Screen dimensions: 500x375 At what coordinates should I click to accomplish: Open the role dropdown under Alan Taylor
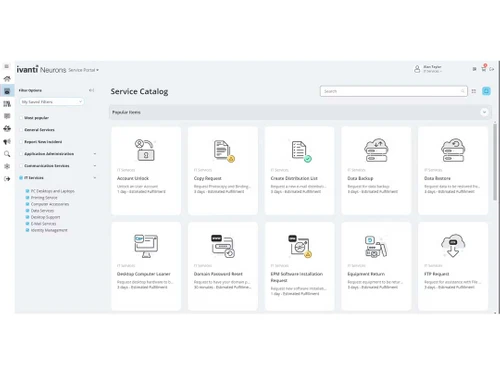[x=432, y=71]
